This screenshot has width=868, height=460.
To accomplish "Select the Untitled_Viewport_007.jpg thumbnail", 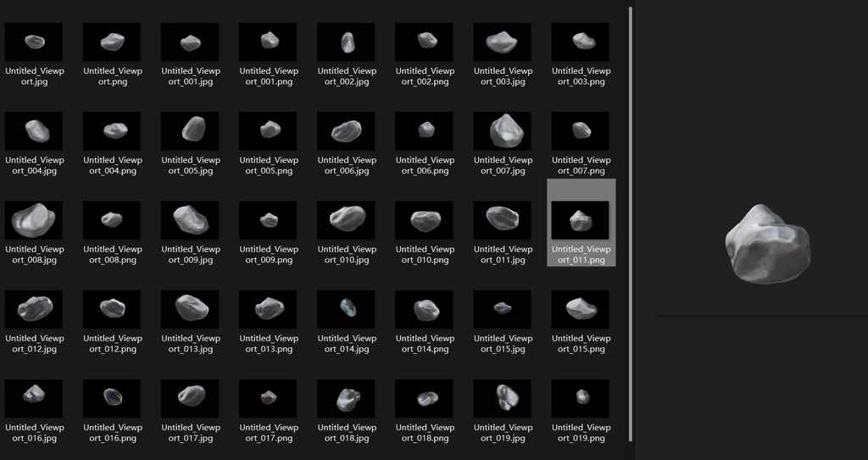I will pyautogui.click(x=502, y=131).
